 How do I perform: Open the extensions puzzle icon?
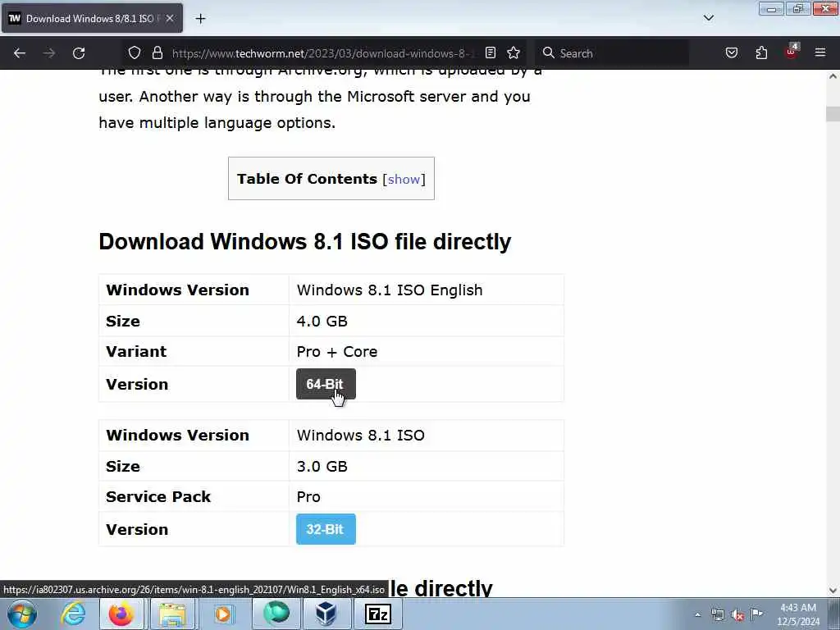pyautogui.click(x=761, y=53)
